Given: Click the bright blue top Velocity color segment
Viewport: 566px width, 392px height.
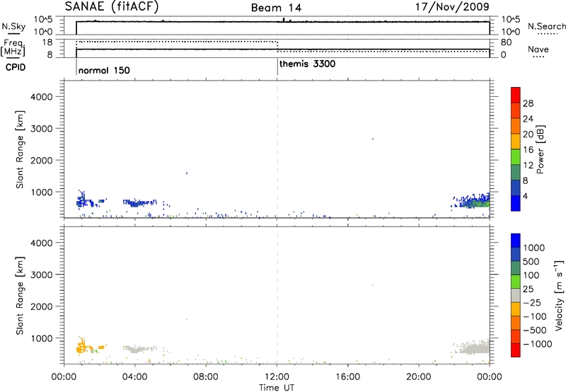Looking at the screenshot, I should pos(516,241).
